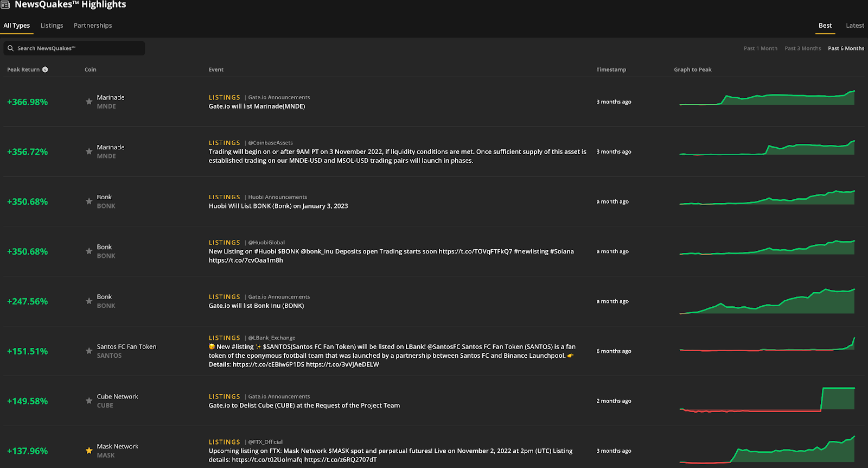Screen dimensions: 868x468
Task: Toggle the star for Santos FC Fan Token
Action: click(x=89, y=351)
